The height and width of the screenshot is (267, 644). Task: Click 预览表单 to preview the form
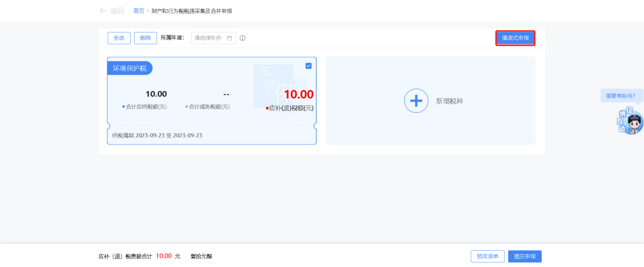pos(488,256)
